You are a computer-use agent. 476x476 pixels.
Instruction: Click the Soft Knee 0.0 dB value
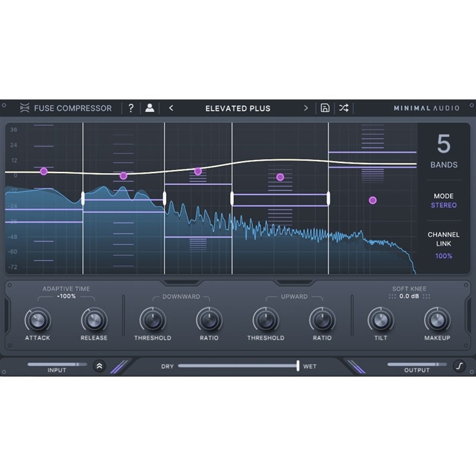click(409, 296)
